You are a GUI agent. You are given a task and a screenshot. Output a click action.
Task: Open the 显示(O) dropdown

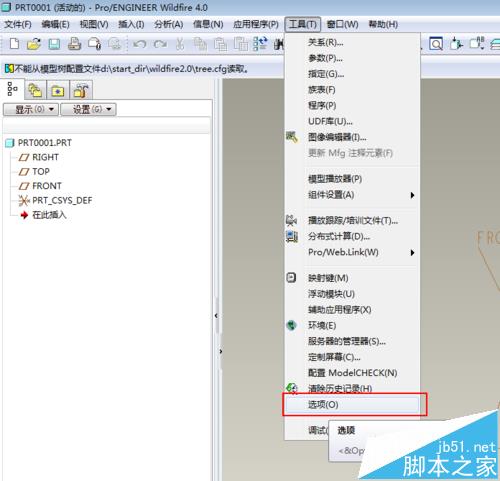31,109
